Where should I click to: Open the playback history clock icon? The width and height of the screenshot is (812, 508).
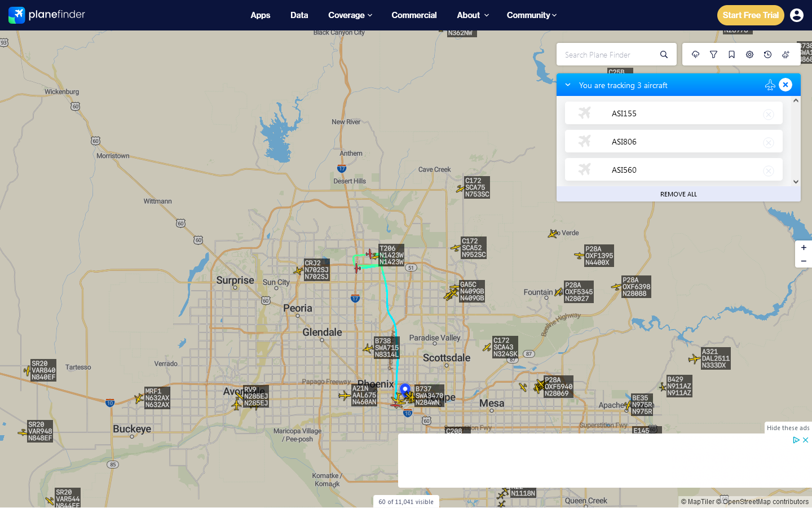pos(767,55)
